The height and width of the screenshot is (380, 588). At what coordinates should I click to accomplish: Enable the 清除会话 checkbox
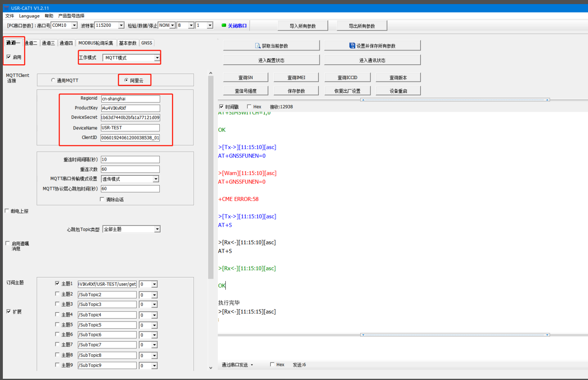pyautogui.click(x=102, y=199)
